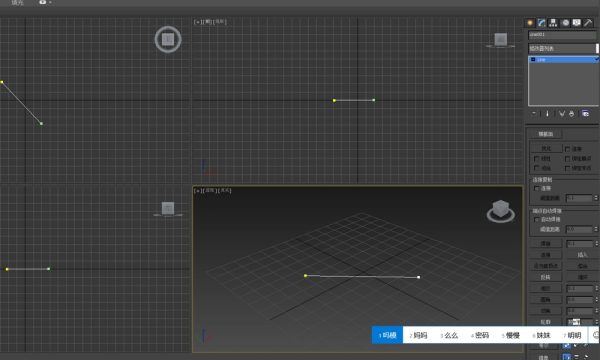Toggle Show End Result icon
The image size is (600, 360).
point(547,114)
